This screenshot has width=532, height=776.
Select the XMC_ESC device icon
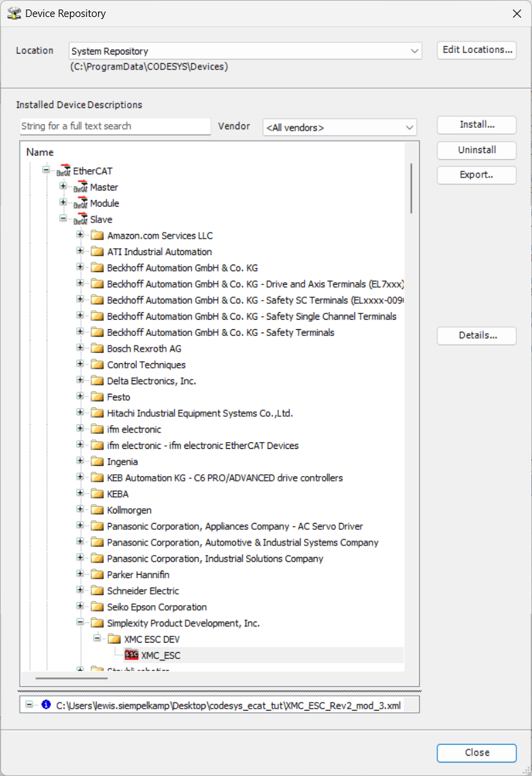point(131,656)
